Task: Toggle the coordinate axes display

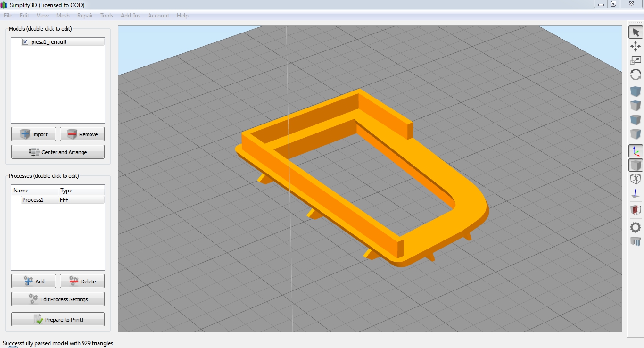Action: tap(636, 151)
